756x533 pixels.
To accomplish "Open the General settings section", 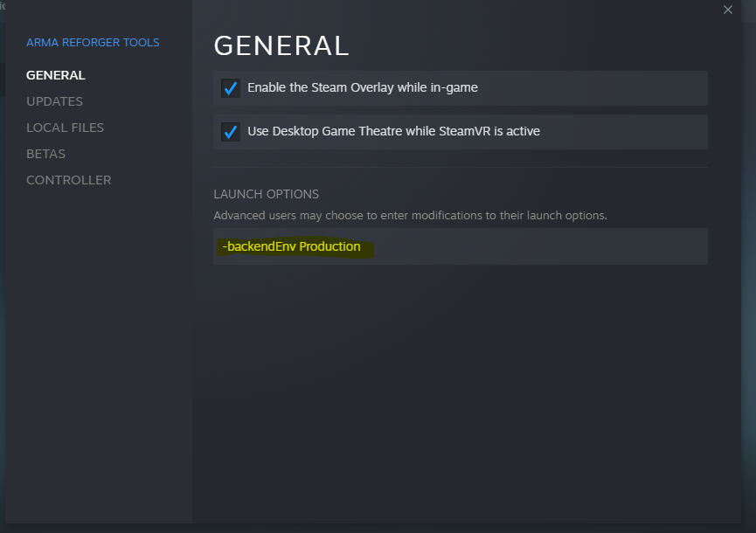I will tap(56, 75).
